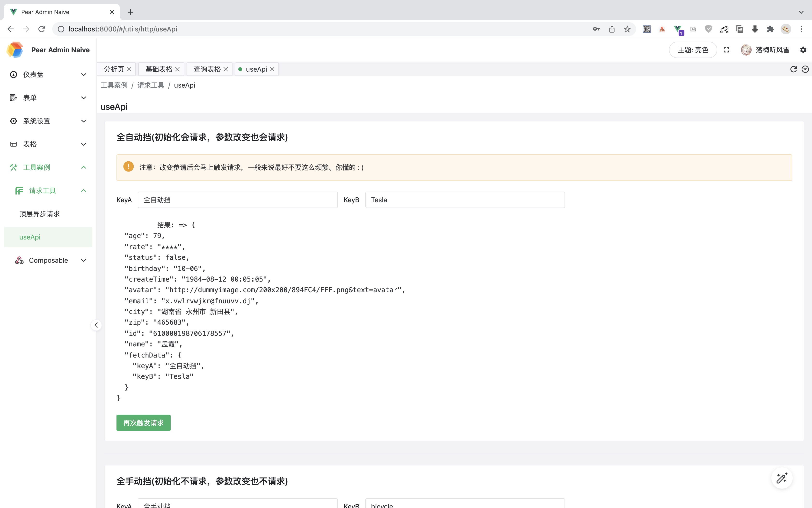This screenshot has width=812, height=508.
Task: Open tab options dropdown circle icon
Action: tap(805, 69)
